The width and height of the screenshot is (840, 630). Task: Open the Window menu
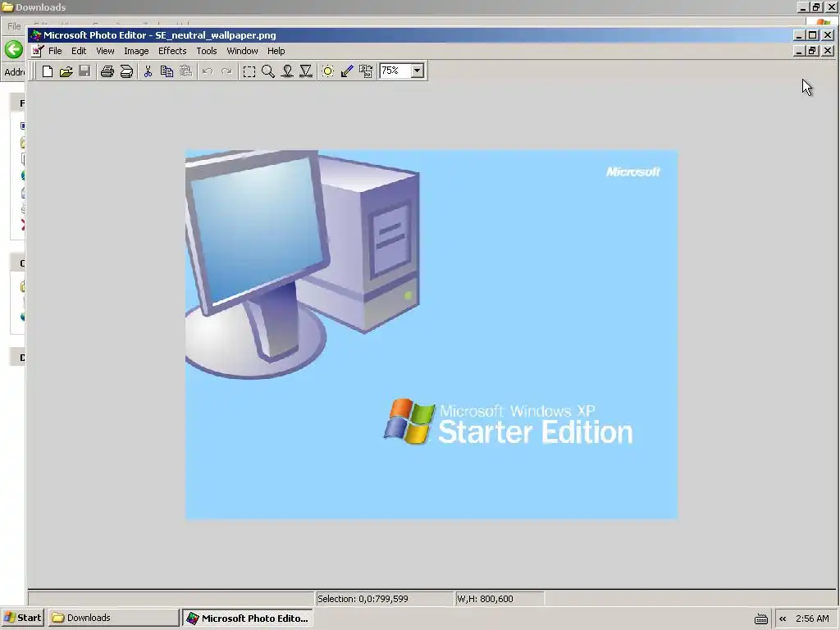coord(242,51)
